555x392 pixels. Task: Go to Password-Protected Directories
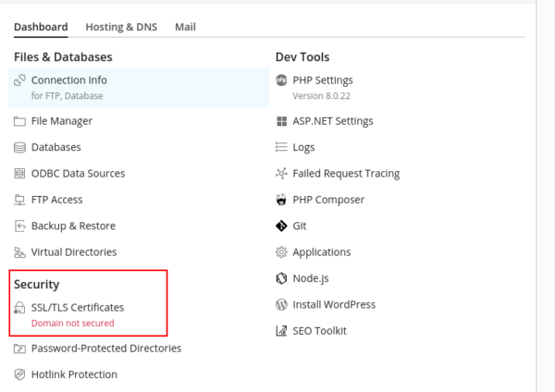pyautogui.click(x=105, y=349)
